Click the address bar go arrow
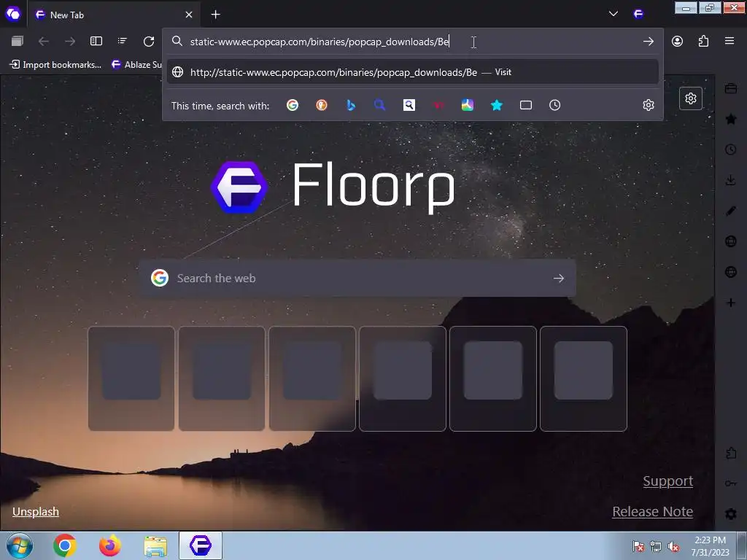Screen dimensions: 747x560 tap(648, 42)
